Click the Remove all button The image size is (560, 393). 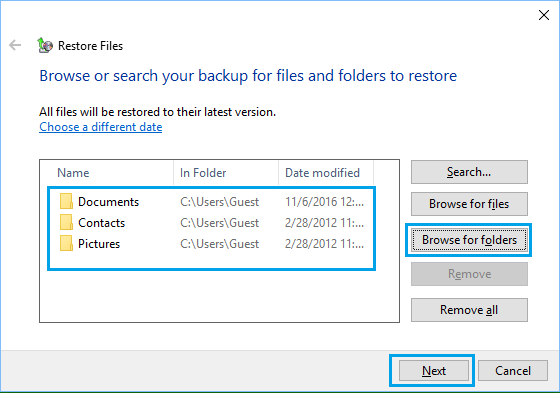tap(469, 310)
